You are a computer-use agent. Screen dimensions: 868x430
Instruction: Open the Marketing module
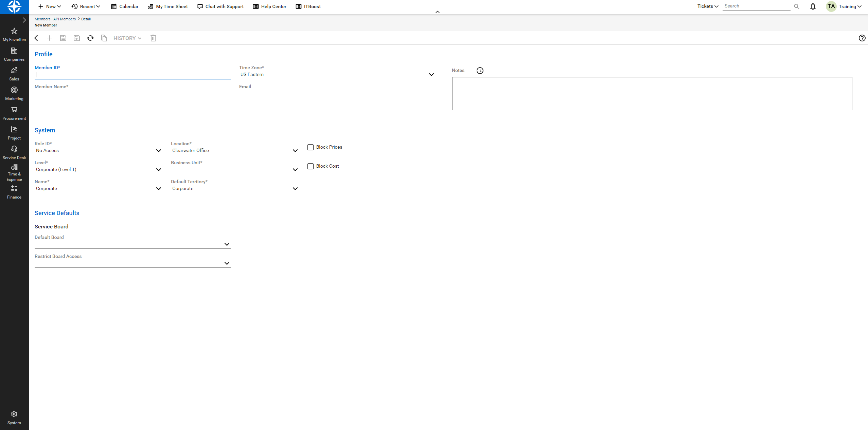point(14,94)
